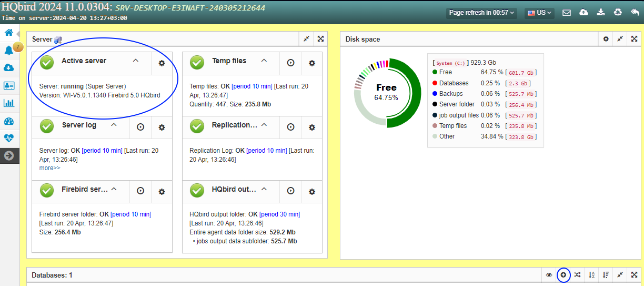Collapse the Active server card chevron

[136, 61]
